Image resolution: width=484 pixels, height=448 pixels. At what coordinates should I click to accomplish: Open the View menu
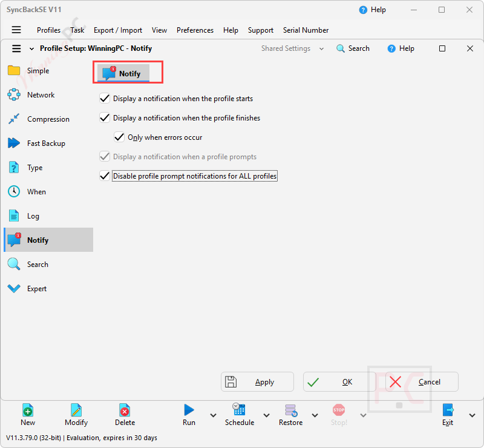159,30
